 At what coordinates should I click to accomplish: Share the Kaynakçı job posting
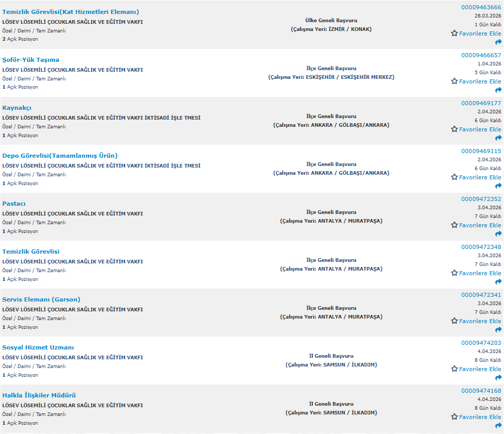coord(498,138)
